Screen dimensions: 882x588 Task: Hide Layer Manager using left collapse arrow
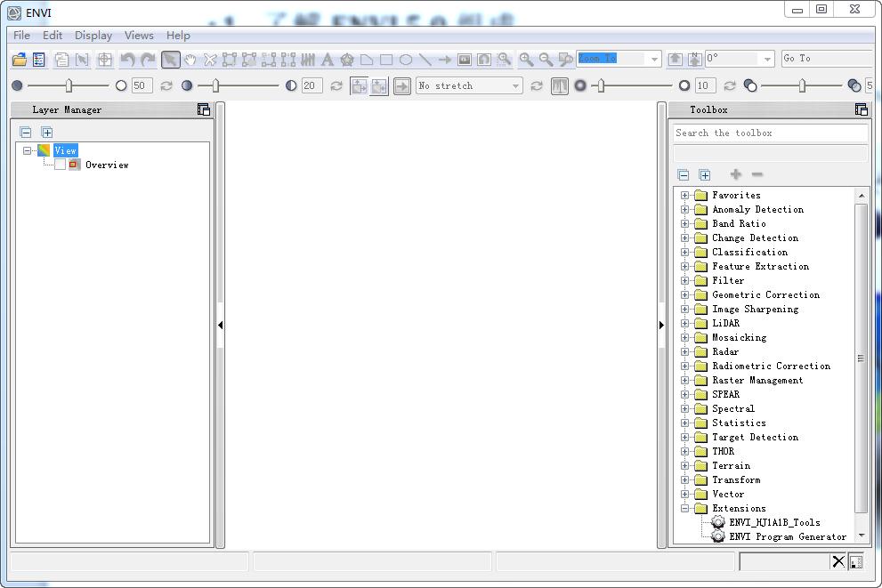(x=221, y=325)
